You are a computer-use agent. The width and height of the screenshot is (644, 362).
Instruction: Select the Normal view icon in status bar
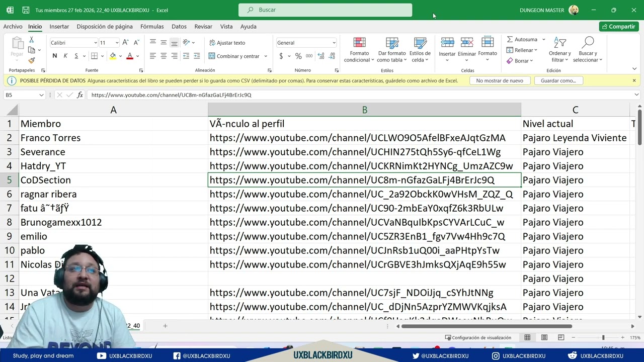click(x=527, y=337)
